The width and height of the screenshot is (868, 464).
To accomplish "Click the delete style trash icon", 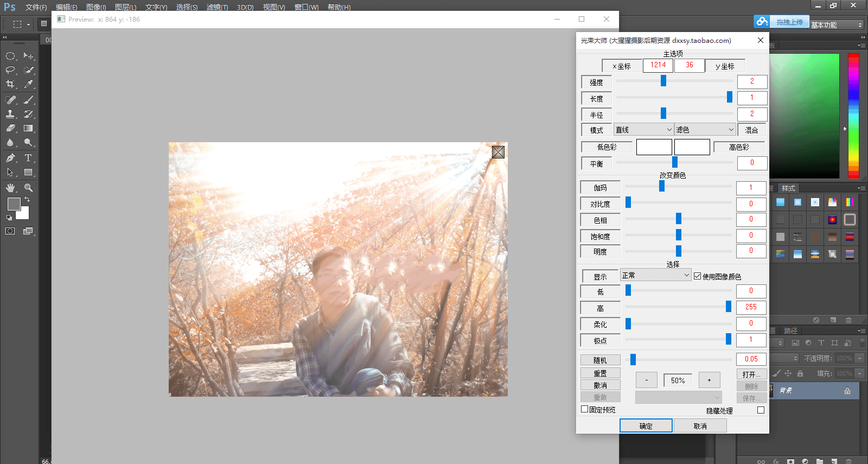I will pos(849,320).
